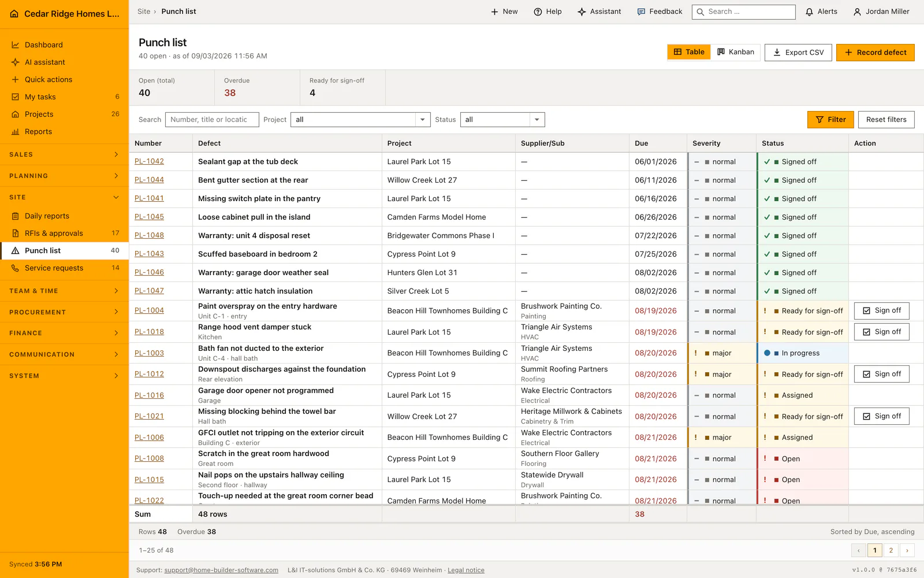Click the Help question mark icon

click(538, 12)
